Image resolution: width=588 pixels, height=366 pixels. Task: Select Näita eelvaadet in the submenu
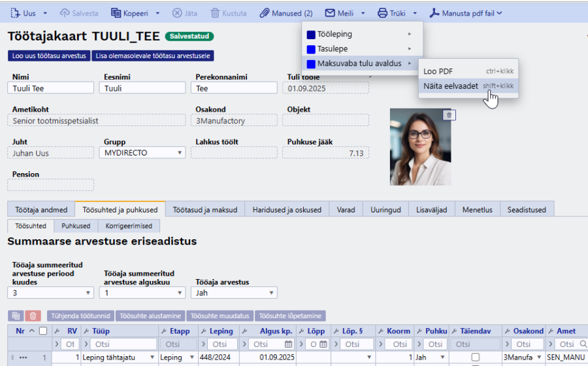(x=450, y=86)
